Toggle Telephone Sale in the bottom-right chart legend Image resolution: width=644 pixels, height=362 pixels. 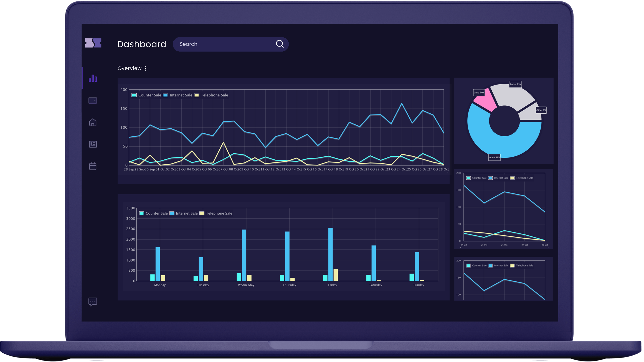[x=522, y=266]
